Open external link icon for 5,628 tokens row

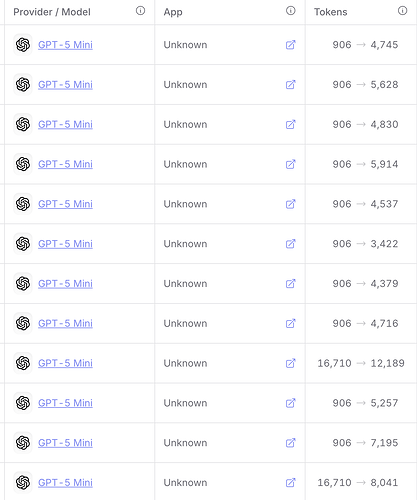291,85
